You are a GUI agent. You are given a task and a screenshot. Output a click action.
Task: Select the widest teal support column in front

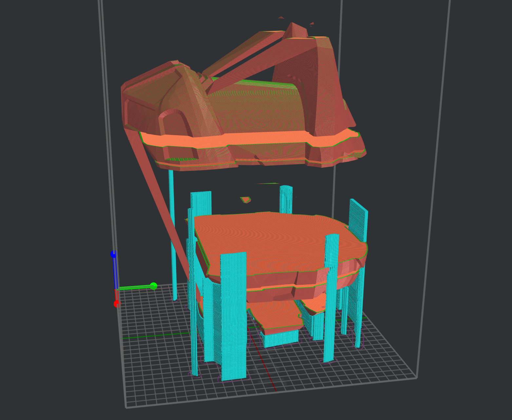click(233, 316)
